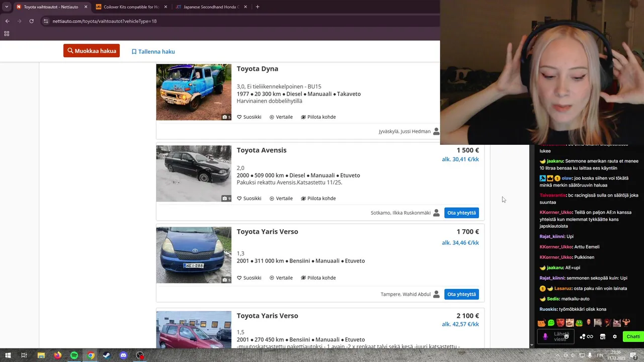Open OBS Studio from the taskbar

140,355
